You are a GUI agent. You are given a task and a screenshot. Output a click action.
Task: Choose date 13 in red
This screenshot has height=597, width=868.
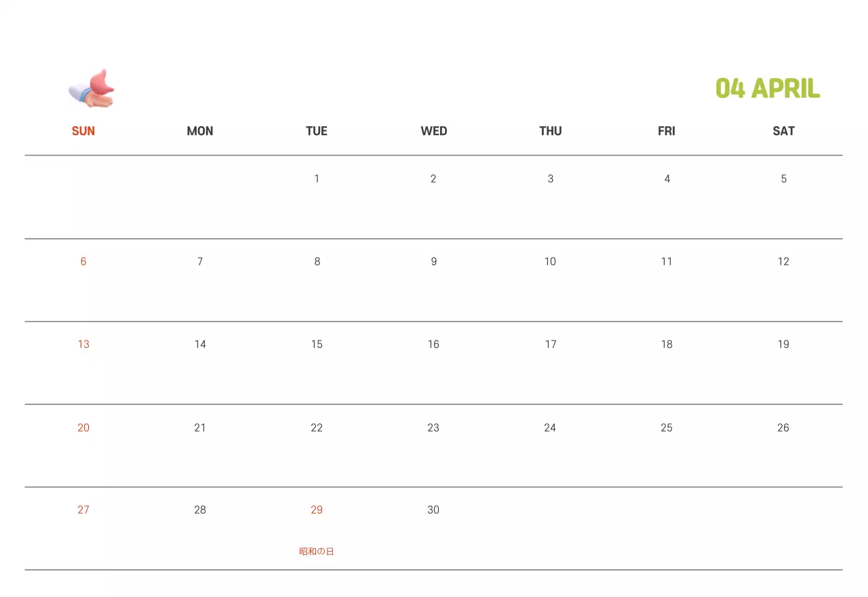pyautogui.click(x=83, y=345)
